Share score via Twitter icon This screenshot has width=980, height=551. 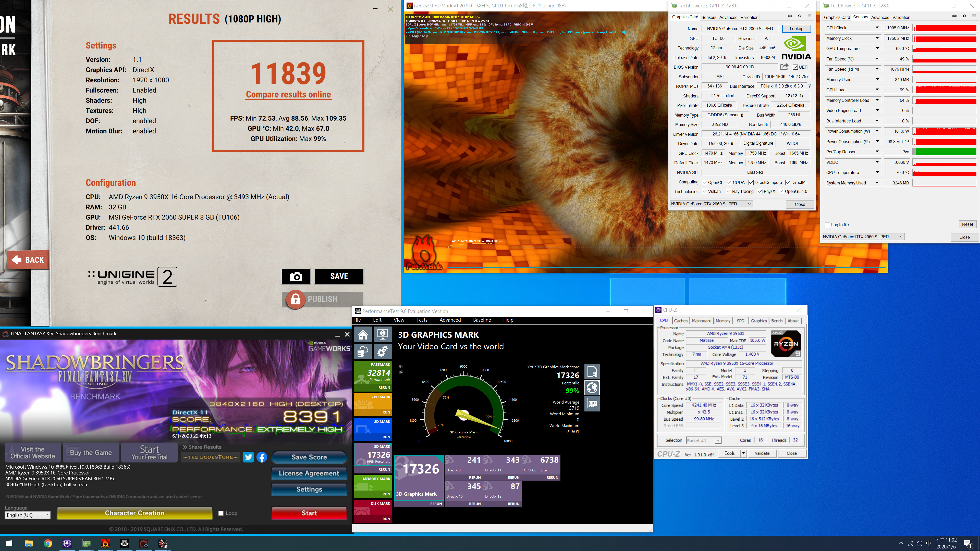(x=248, y=457)
